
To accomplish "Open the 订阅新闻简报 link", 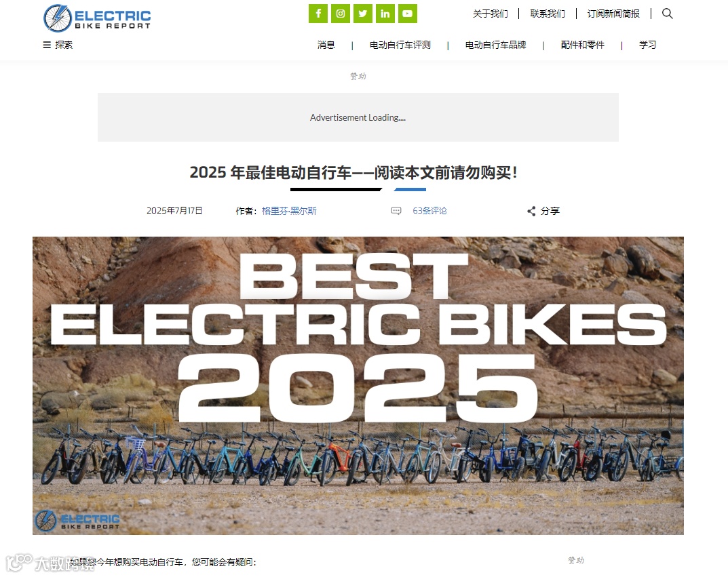I will click(x=613, y=14).
